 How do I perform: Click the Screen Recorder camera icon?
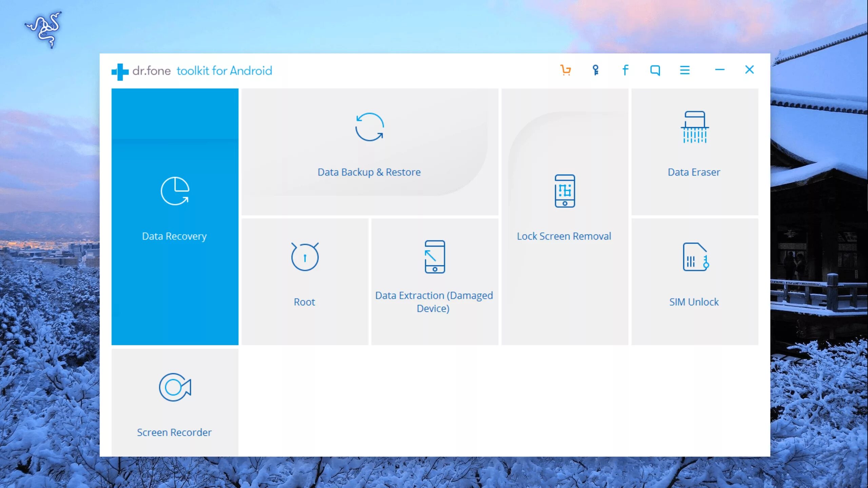point(175,387)
